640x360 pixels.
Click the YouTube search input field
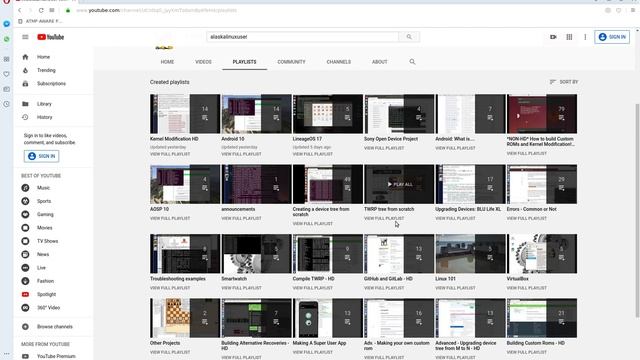pyautogui.click(x=302, y=37)
